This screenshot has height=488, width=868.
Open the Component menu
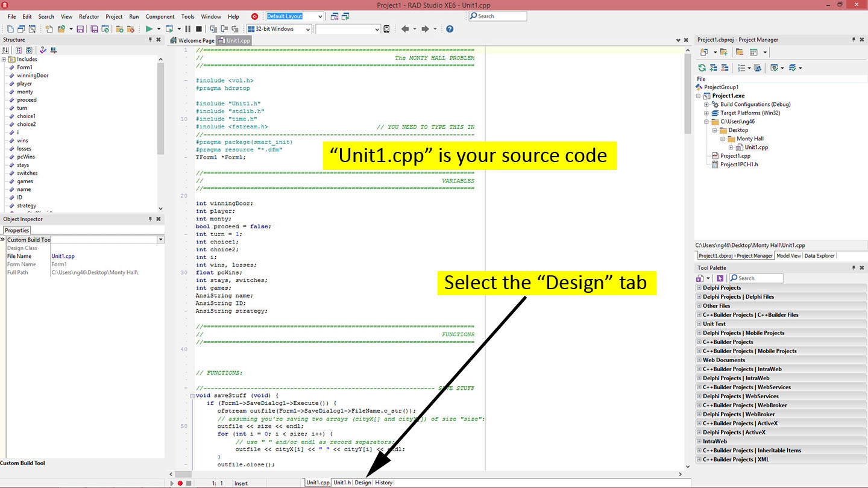click(x=160, y=16)
